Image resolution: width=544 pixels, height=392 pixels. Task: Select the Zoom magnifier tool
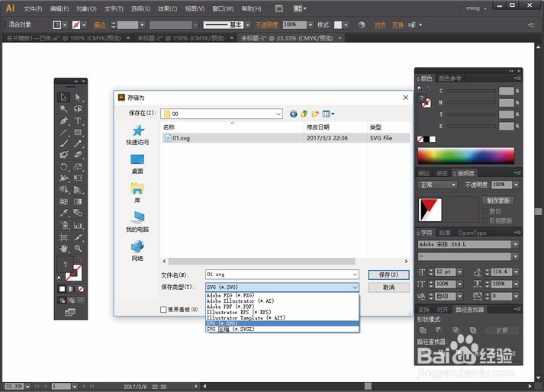tap(78, 249)
